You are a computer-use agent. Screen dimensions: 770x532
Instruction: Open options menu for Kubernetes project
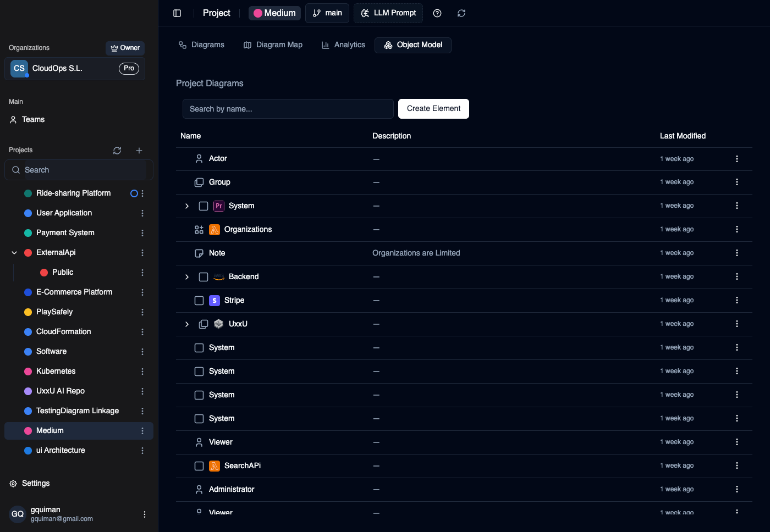click(x=142, y=372)
